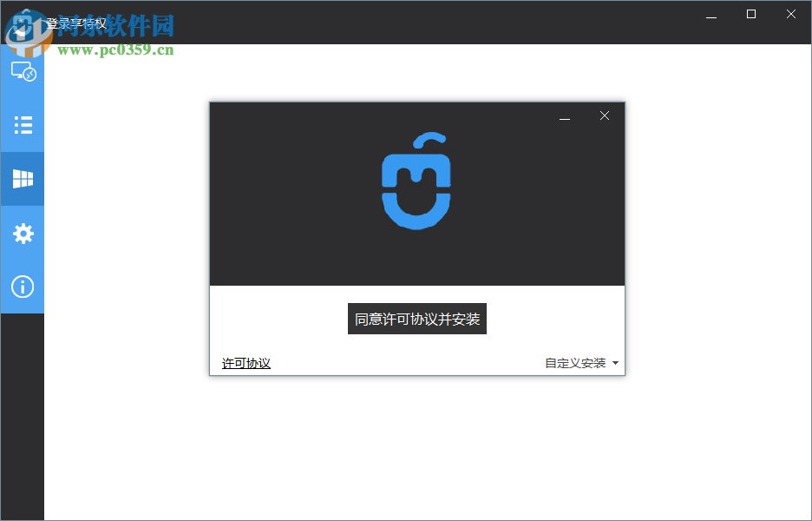The height and width of the screenshot is (521, 812).
Task: Maximize the main application window
Action: pos(750,14)
